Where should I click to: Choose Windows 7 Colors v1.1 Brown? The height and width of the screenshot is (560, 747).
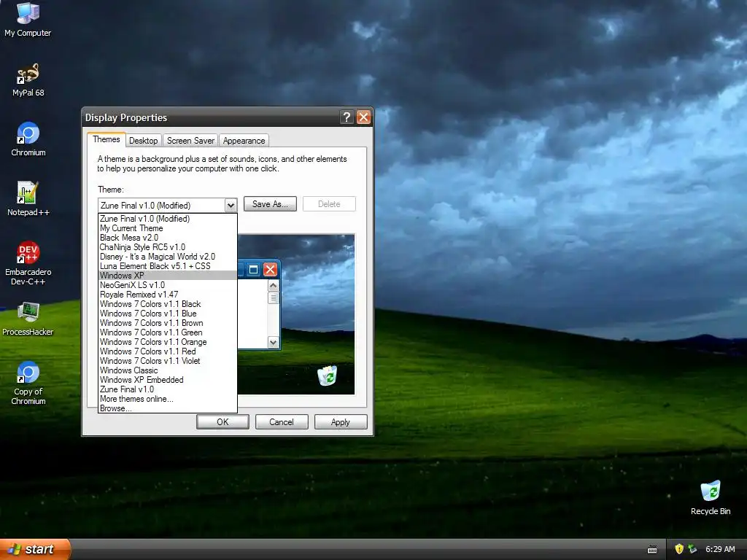[x=168, y=323]
